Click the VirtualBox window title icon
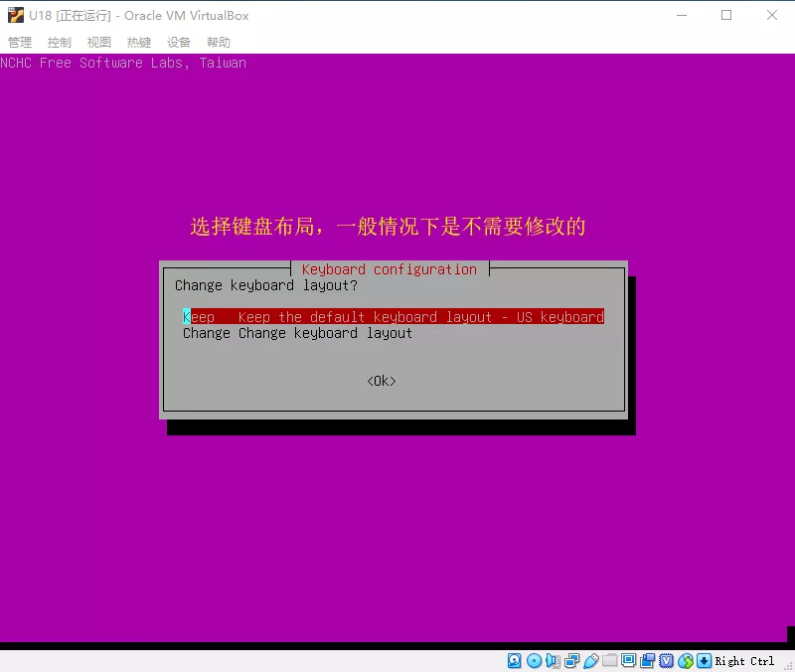 click(x=15, y=15)
